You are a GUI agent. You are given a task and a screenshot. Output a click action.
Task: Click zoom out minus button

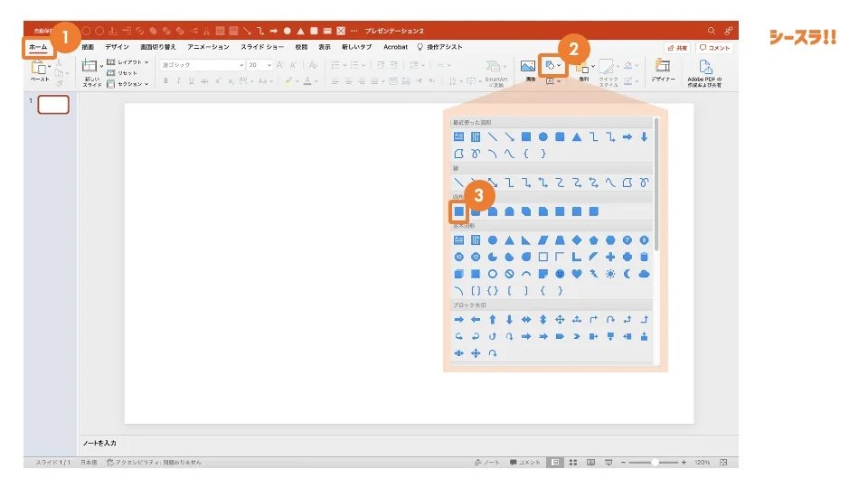click(x=623, y=463)
